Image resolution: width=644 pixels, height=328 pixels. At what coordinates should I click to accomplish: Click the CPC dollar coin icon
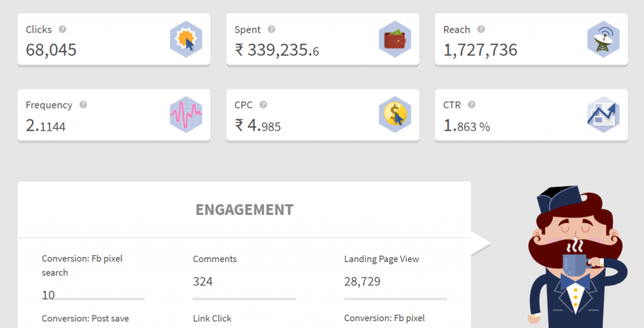[x=395, y=114]
